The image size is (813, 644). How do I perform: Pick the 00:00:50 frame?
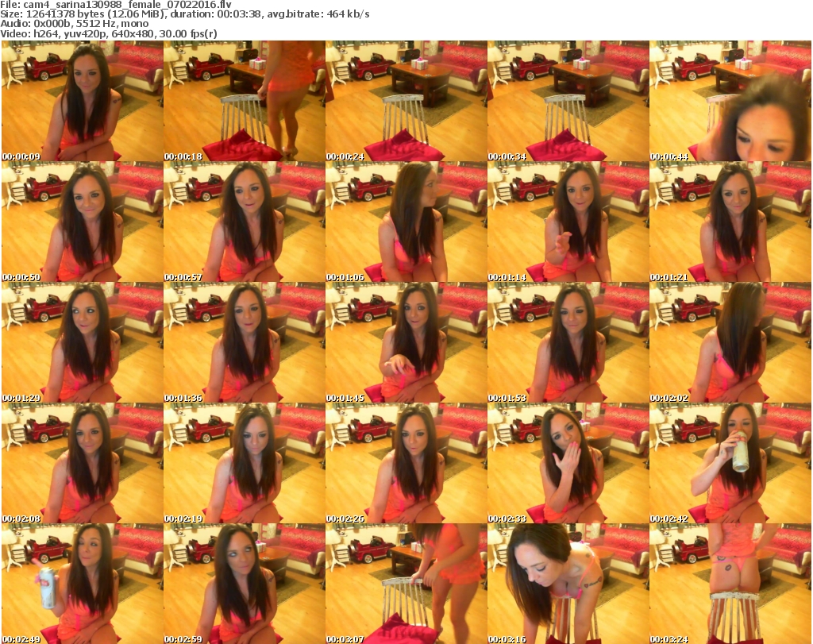[x=83, y=222]
